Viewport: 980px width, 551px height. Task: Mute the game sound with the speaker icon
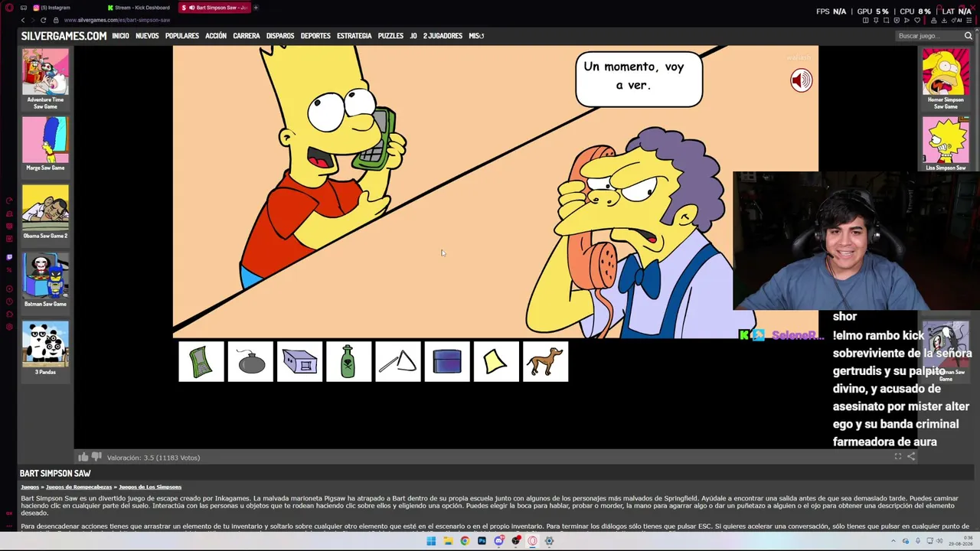point(801,80)
